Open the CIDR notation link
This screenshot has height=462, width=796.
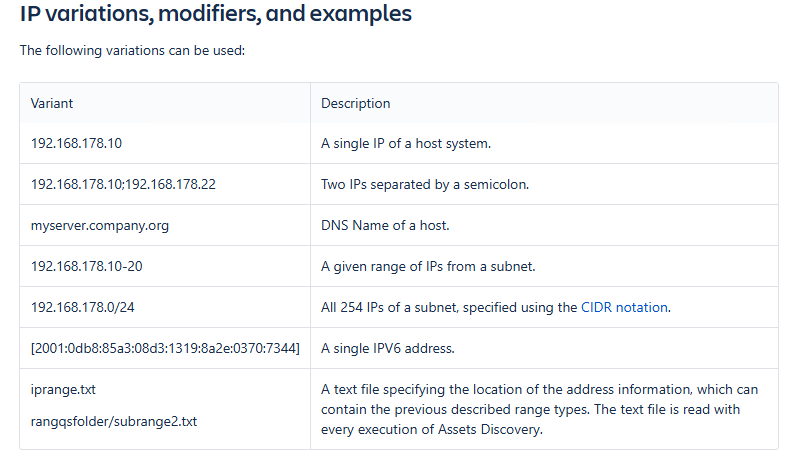tap(624, 307)
